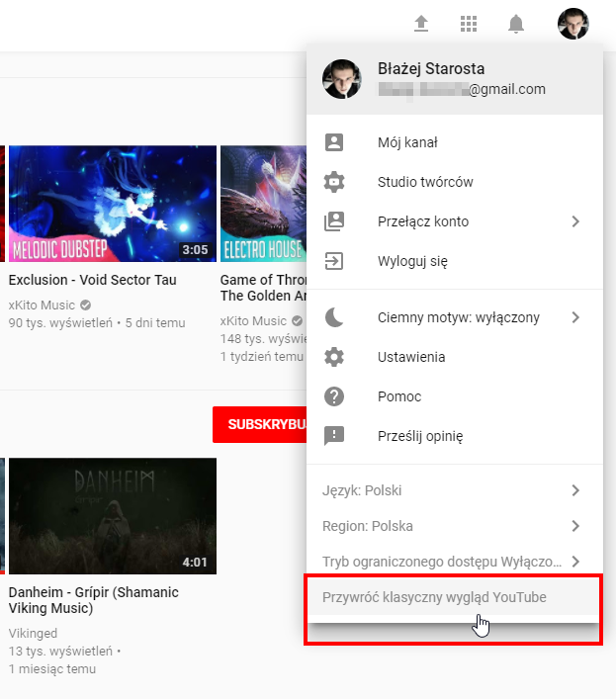Expand the Przełącz konto submenu chevron

click(x=575, y=221)
